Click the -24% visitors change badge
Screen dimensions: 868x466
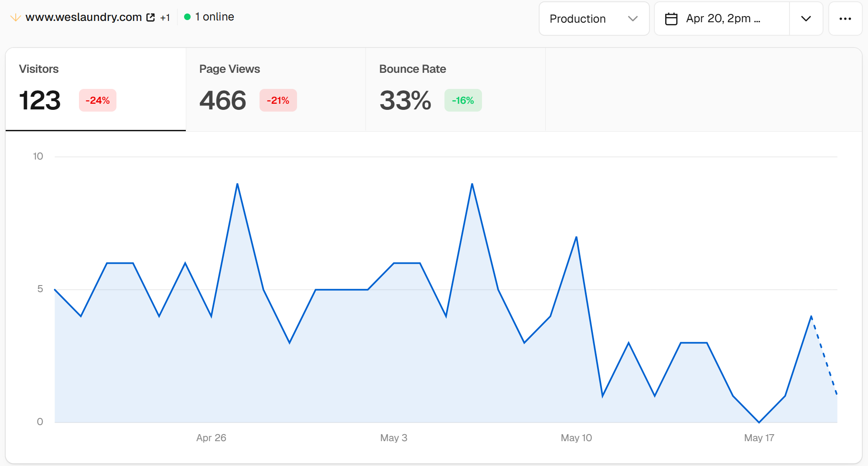[98, 100]
